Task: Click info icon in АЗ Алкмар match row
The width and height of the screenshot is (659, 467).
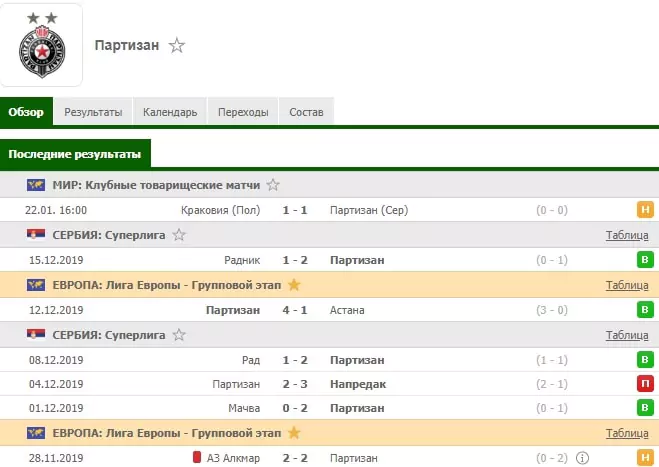Action: click(x=582, y=458)
